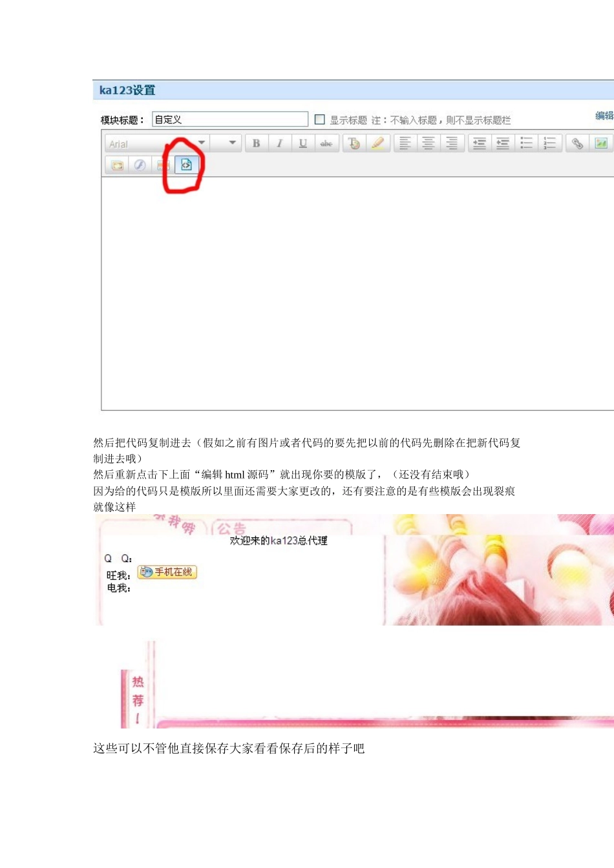Align text center
614x868 pixels.
pos(429,143)
